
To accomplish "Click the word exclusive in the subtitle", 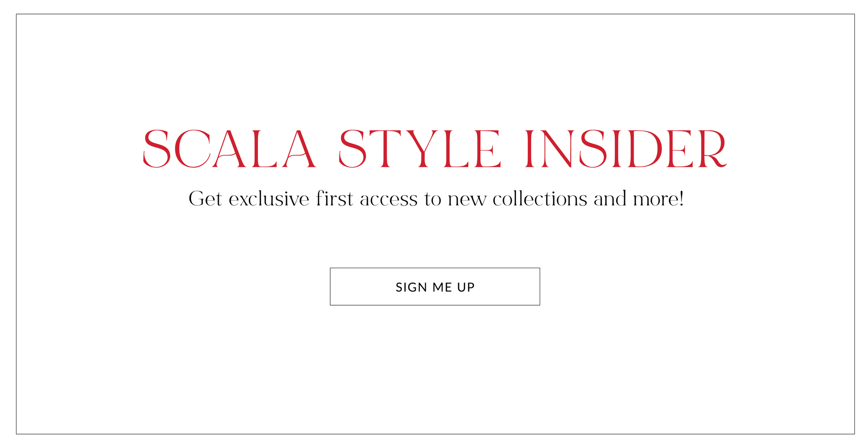I will [269, 199].
